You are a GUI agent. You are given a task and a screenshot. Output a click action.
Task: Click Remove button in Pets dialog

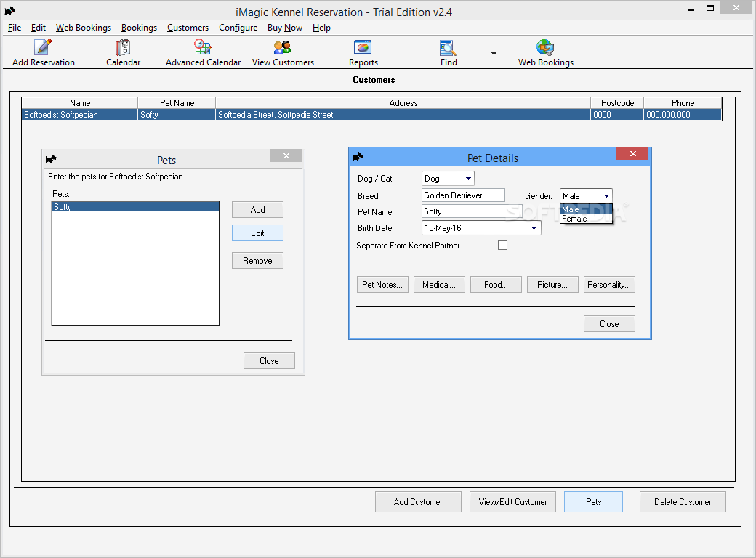pyautogui.click(x=257, y=261)
